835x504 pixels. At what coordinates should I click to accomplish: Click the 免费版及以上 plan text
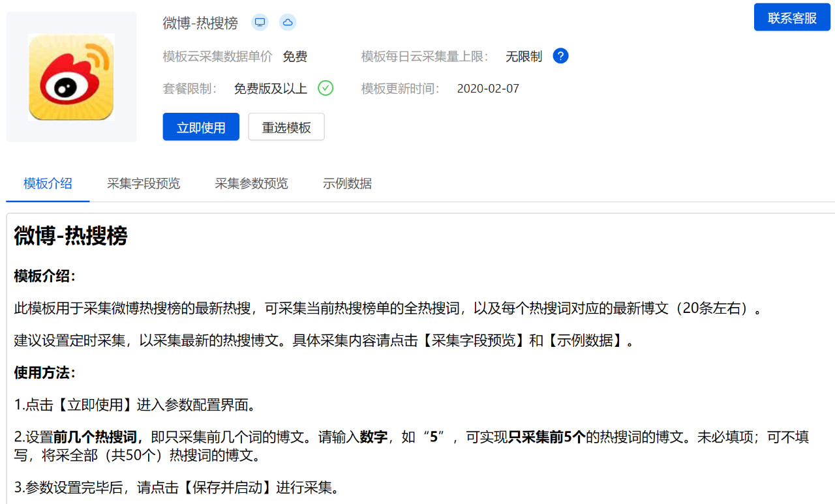pos(270,89)
